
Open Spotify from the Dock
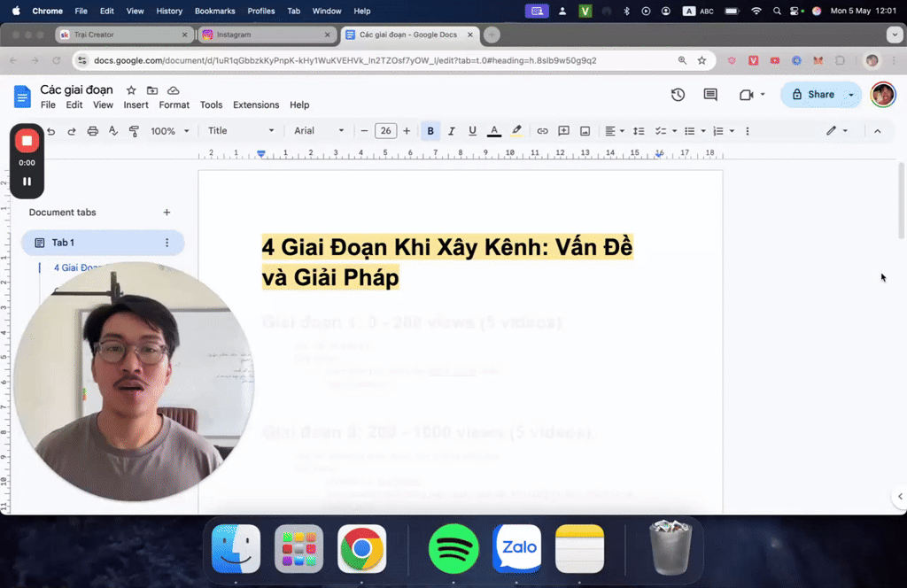[453, 549]
